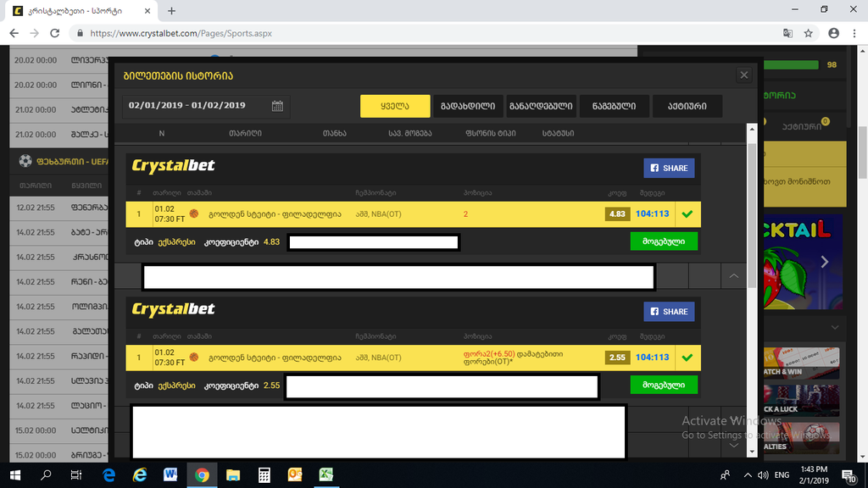
Task: Open volume control in system tray
Action: [x=763, y=475]
